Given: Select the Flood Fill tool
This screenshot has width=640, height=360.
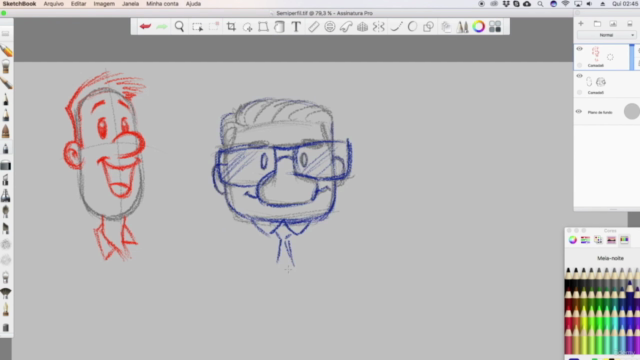Looking at the screenshot, I should [x=279, y=27].
